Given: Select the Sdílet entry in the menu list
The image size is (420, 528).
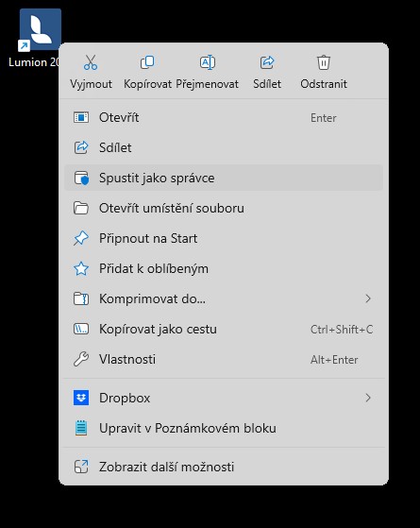Looking at the screenshot, I should (224, 147).
